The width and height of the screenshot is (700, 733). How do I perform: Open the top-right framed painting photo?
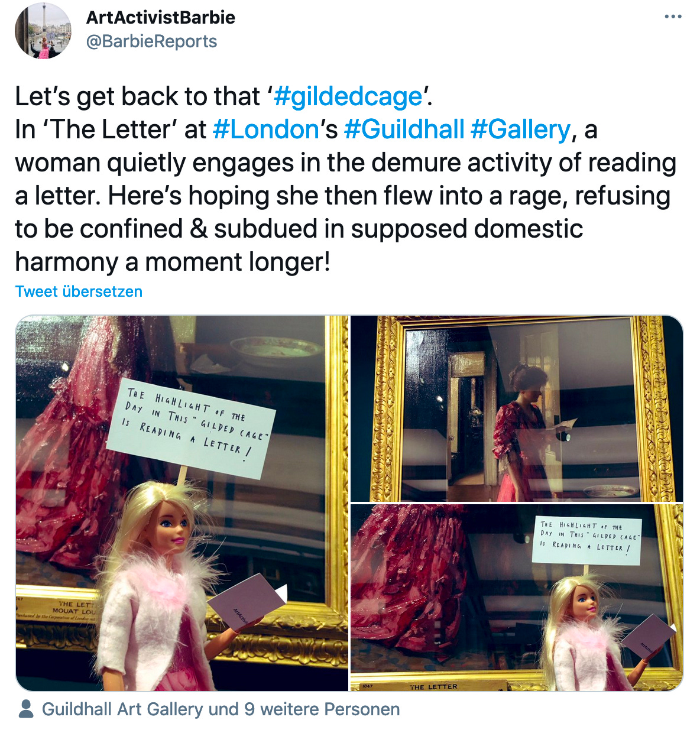click(x=517, y=408)
